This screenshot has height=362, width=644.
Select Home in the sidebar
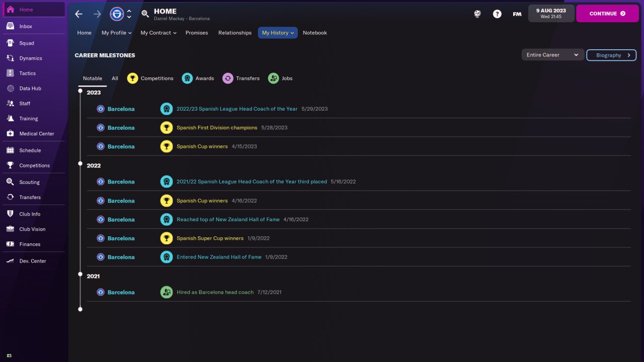click(x=33, y=10)
